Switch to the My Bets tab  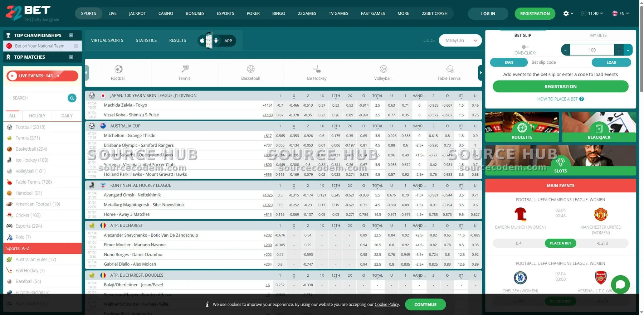(x=598, y=35)
